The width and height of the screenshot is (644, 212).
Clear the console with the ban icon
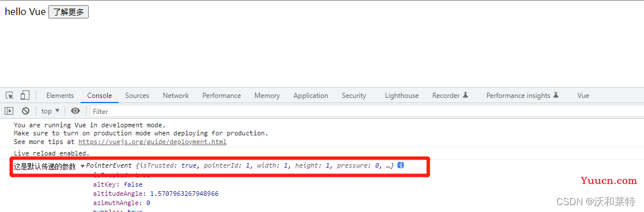(x=25, y=111)
